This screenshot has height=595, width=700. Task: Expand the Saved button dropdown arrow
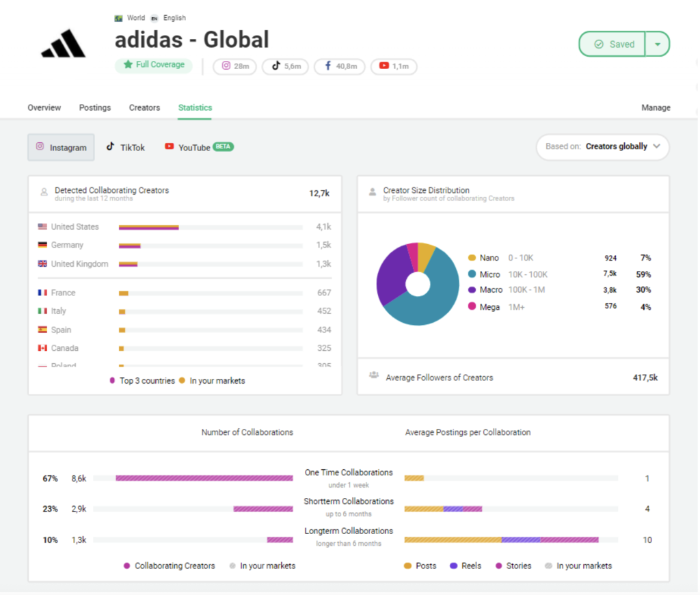pos(657,43)
